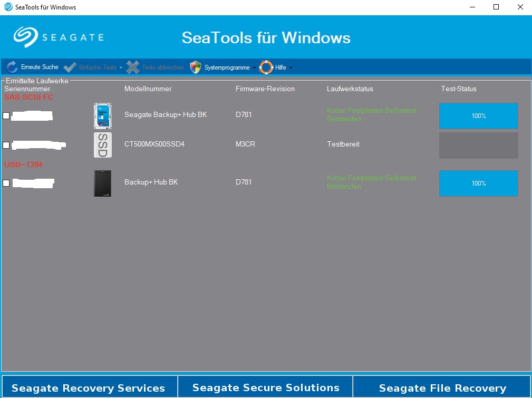Open Seagate Recovery Services
This screenshot has width=532, height=398.
pos(90,387)
